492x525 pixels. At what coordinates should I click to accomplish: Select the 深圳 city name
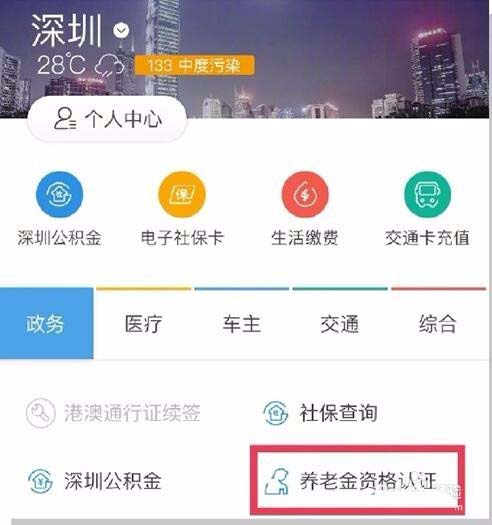point(67,31)
